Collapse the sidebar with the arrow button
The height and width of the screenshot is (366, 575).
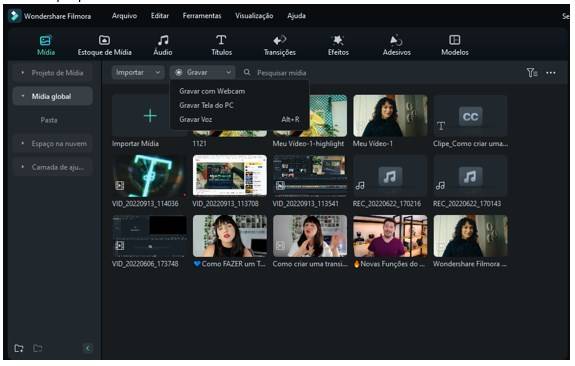pos(88,348)
